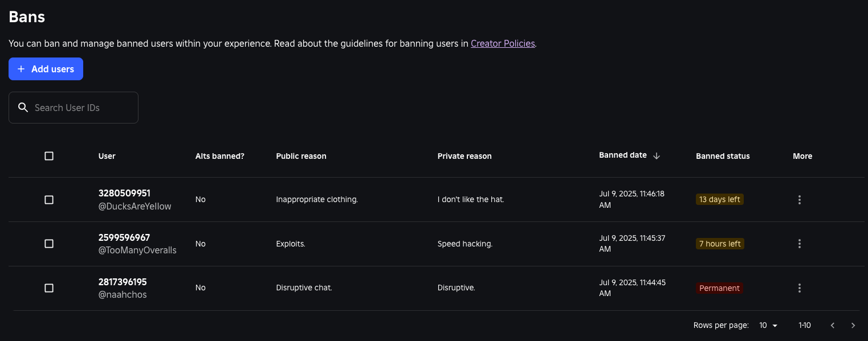
Task: Click the plus icon on Add users
Action: coord(21,69)
